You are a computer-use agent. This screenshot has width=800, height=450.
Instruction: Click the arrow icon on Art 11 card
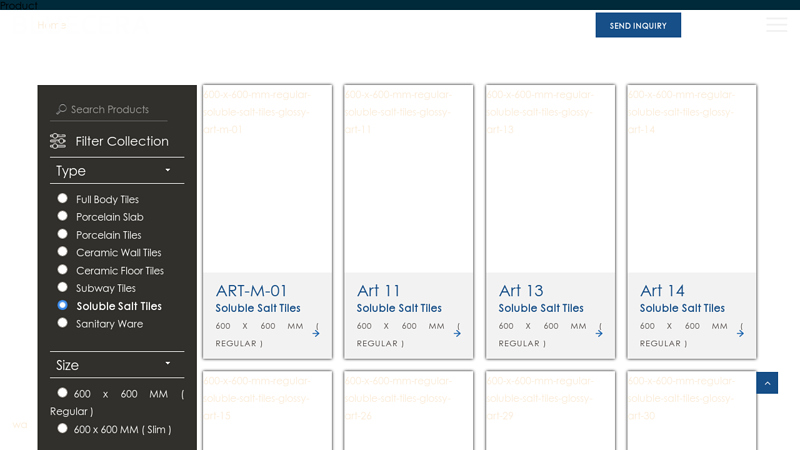[x=457, y=332]
